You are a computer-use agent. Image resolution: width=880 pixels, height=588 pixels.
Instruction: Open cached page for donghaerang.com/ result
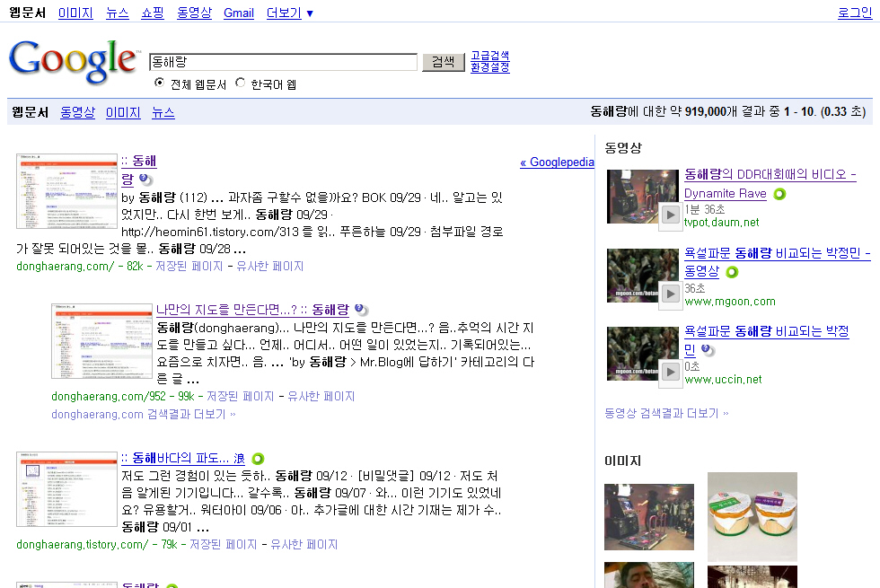pyautogui.click(x=189, y=266)
